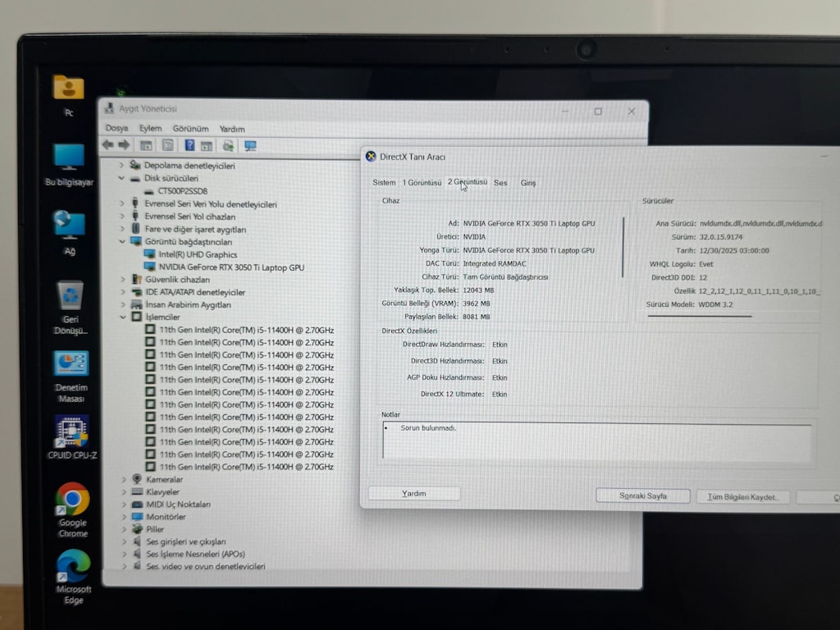Image resolution: width=840 pixels, height=630 pixels.
Task: Click the back arrow in Device Manager toolbar
Action: (x=107, y=144)
